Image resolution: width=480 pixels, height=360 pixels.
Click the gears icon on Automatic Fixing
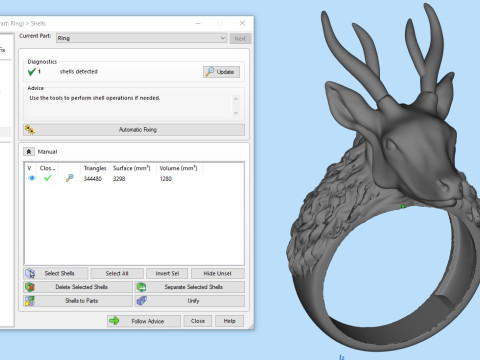(30, 130)
